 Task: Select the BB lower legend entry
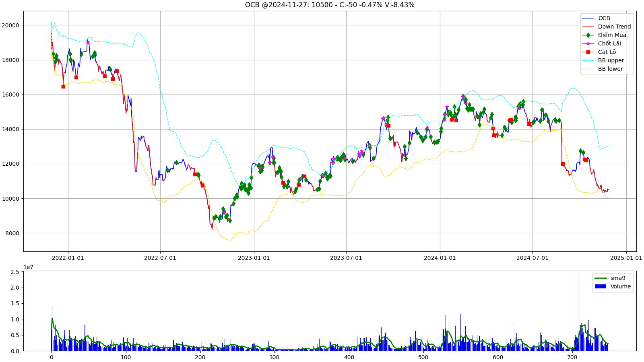click(603, 69)
